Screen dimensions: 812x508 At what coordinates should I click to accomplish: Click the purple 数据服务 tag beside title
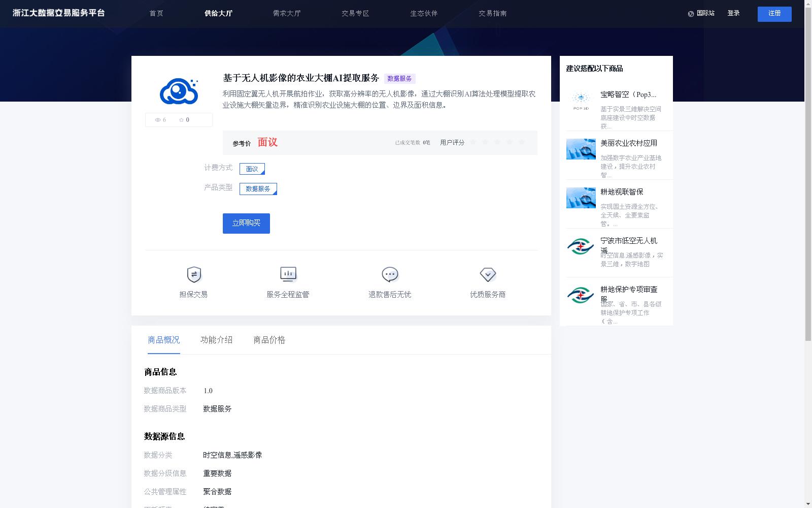(x=400, y=79)
